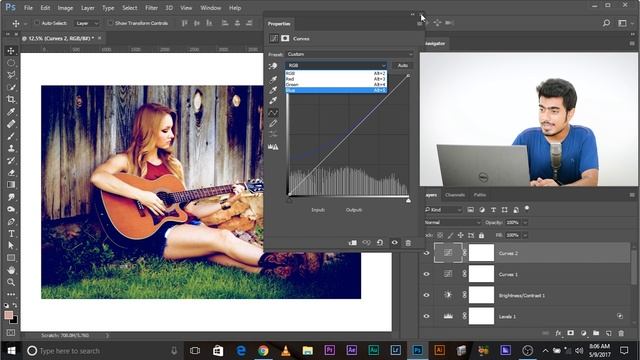Select the Path Selection arrow tool

pyautogui.click(x=11, y=246)
